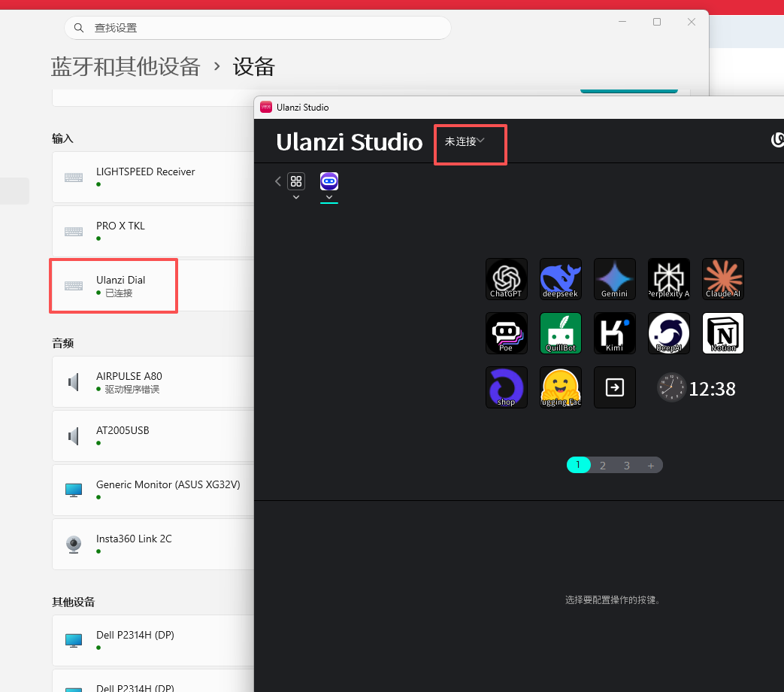Minimize the Settings window
Image resolution: width=784 pixels, height=692 pixels.
622,22
